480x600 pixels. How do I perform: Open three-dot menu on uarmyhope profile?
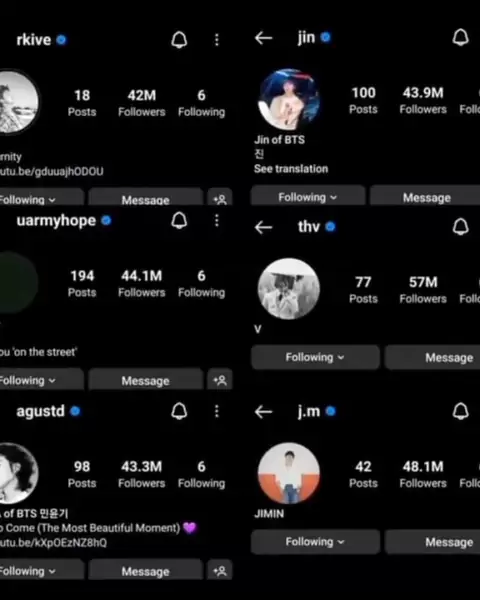tap(217, 220)
